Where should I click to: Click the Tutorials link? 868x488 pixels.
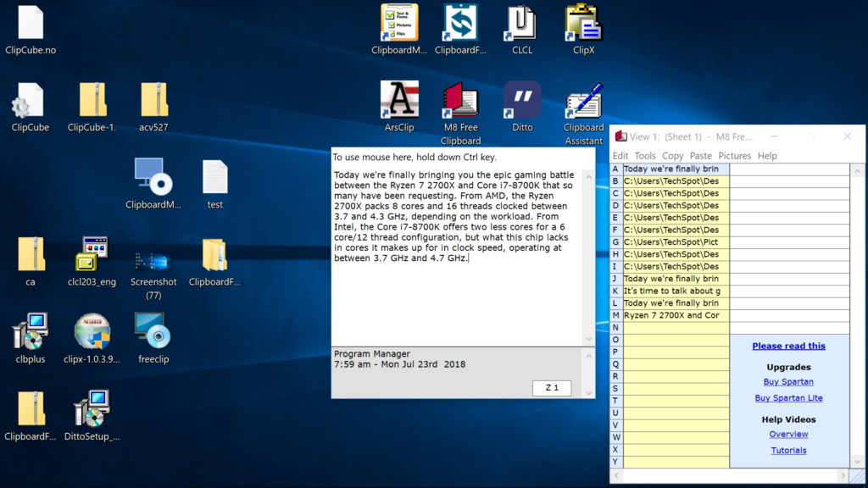788,450
